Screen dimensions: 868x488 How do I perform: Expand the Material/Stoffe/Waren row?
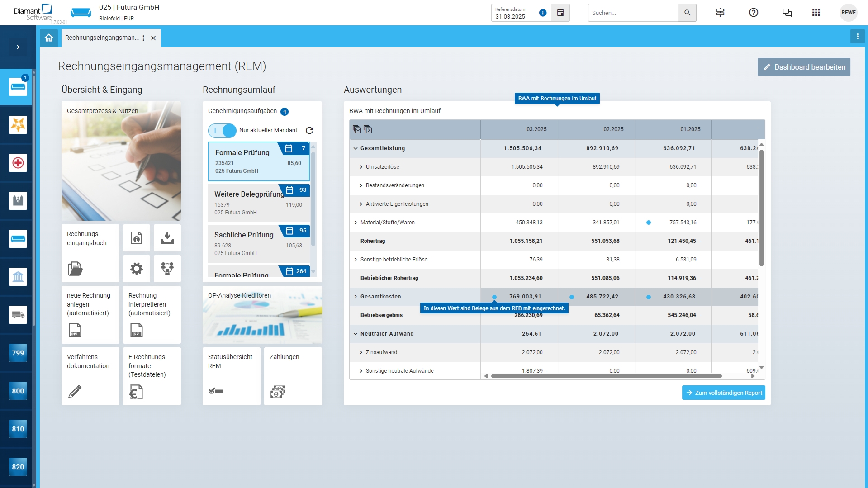coord(356,223)
